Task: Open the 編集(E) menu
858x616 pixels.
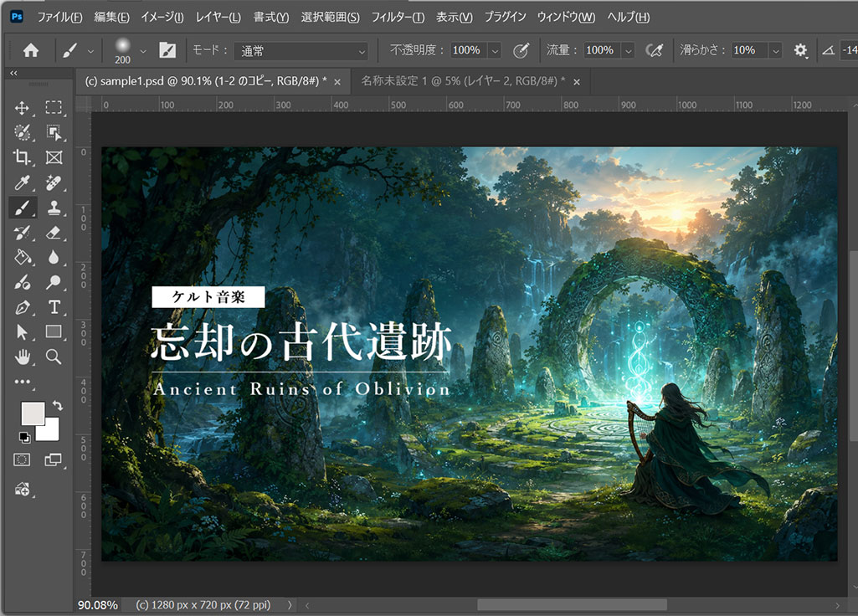Action: pos(111,17)
